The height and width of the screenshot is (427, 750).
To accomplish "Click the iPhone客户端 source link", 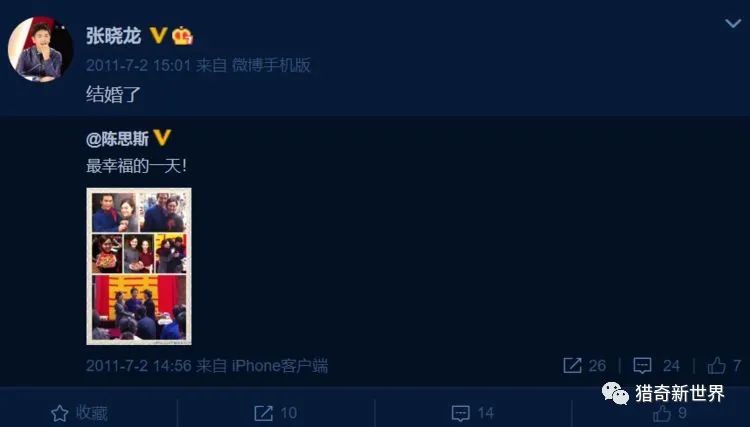I will tap(280, 366).
